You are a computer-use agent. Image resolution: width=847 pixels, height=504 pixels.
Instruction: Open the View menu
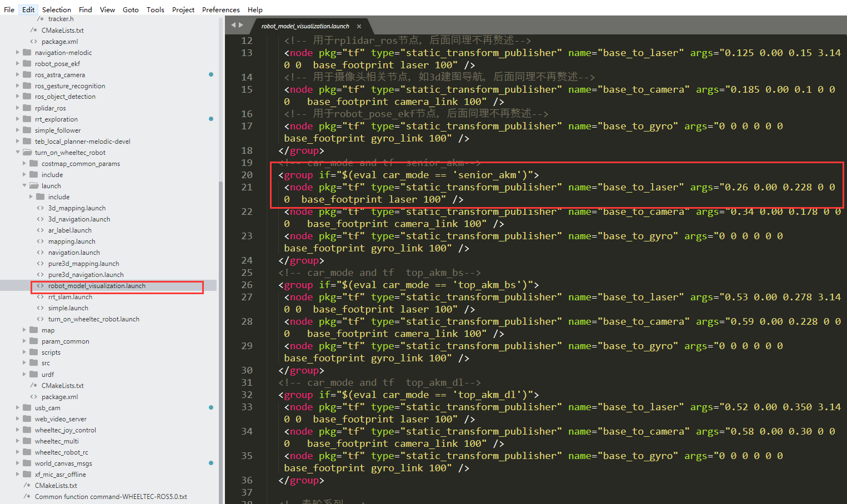click(107, 9)
